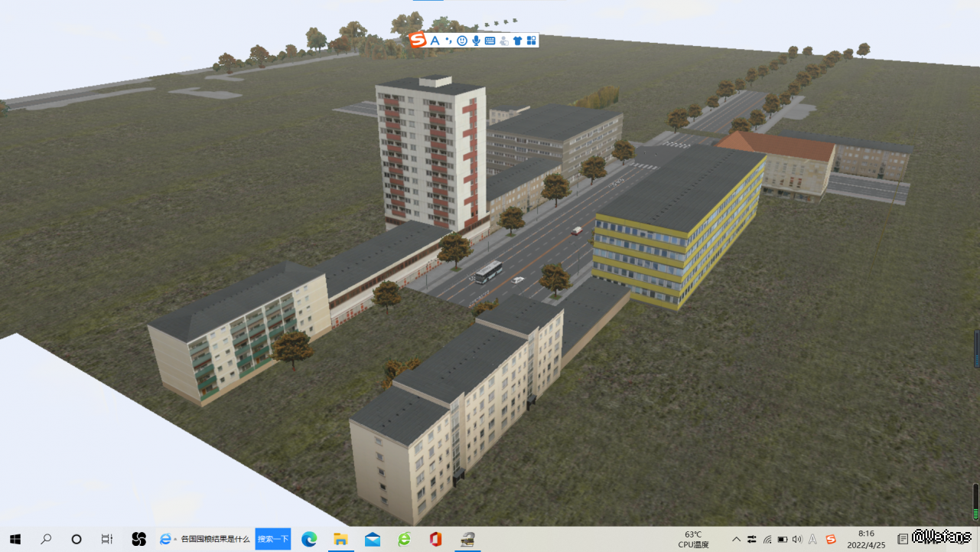980x552 pixels.
Task: Start voice input with the microphone icon
Action: coord(476,41)
